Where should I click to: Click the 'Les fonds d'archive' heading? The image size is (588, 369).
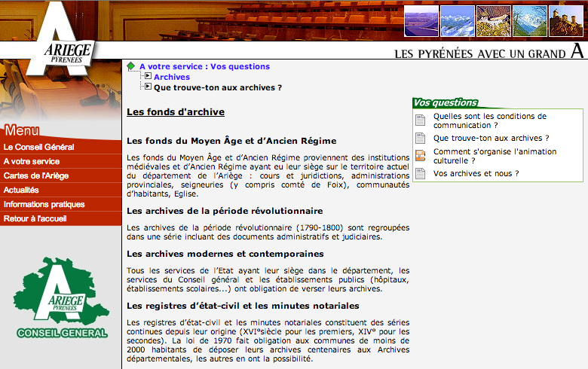[x=176, y=111]
